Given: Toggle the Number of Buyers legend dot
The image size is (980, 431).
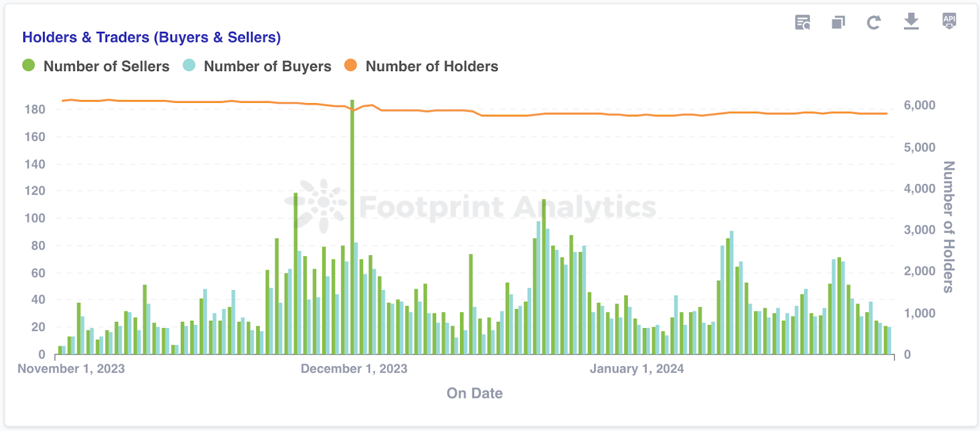Looking at the screenshot, I should pos(189,66).
